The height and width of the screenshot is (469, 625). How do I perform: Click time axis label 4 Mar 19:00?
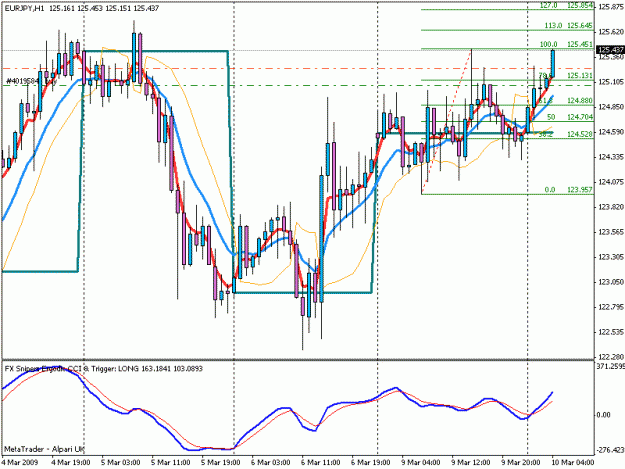point(71,463)
